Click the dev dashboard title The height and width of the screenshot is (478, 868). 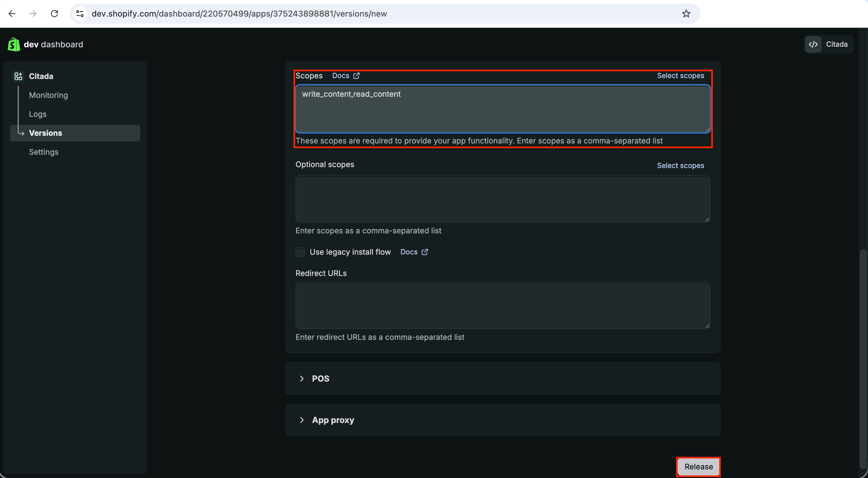click(53, 44)
